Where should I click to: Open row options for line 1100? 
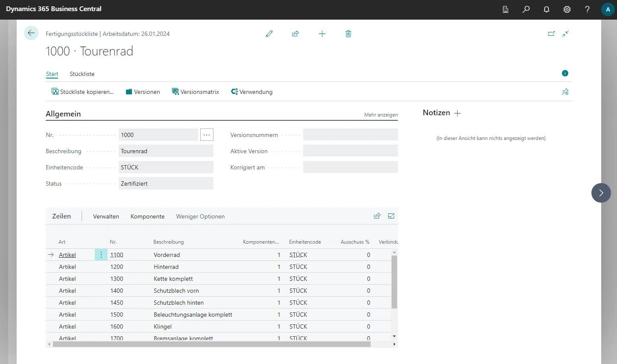coord(101,255)
